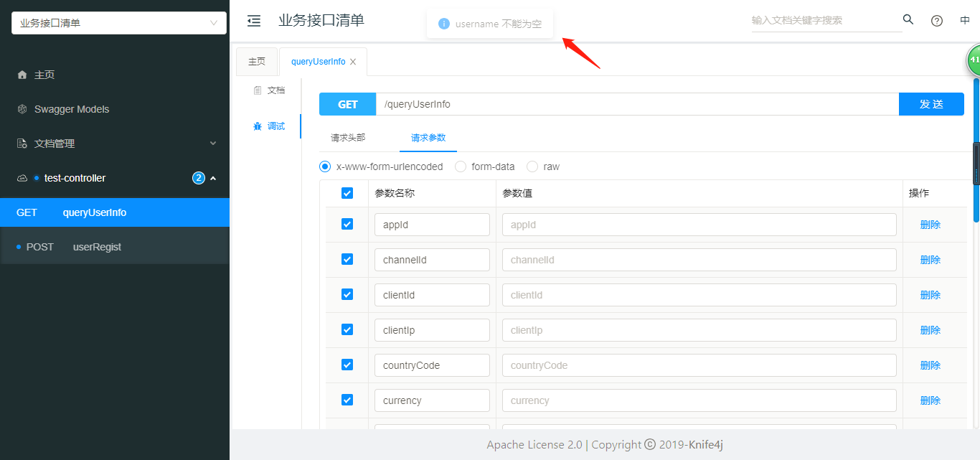Image resolution: width=980 pixels, height=460 pixels.
Task: Select the raw radio option
Action: (532, 166)
